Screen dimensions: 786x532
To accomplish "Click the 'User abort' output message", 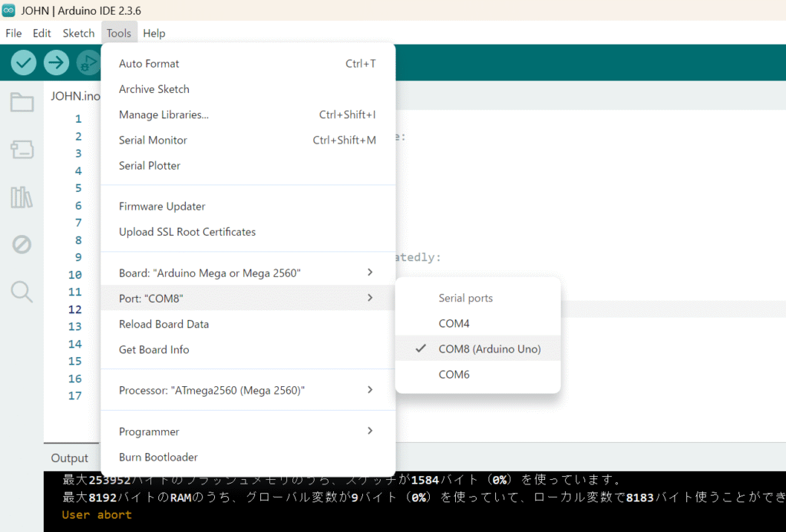I will coord(97,515).
